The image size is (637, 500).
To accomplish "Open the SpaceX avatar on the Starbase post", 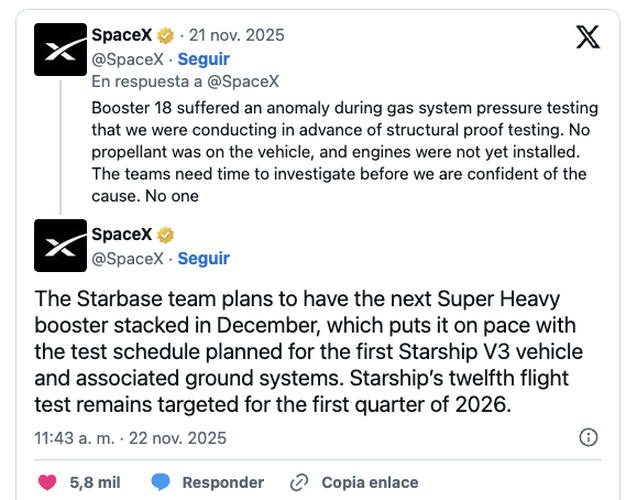I will click(61, 246).
